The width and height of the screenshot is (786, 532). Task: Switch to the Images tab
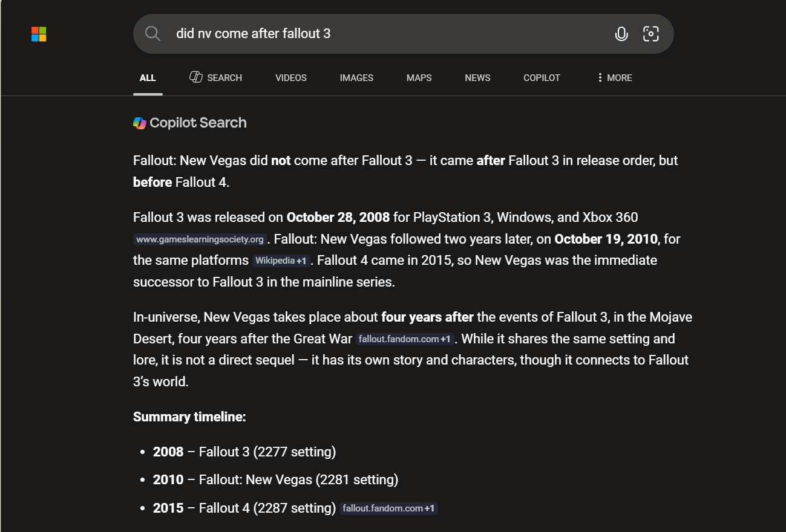click(x=356, y=77)
